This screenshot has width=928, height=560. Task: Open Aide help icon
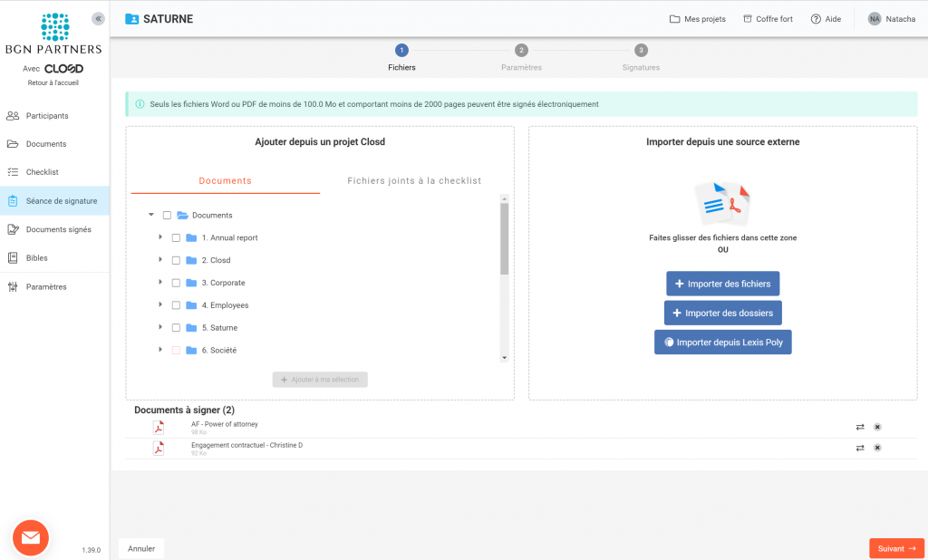pos(816,19)
